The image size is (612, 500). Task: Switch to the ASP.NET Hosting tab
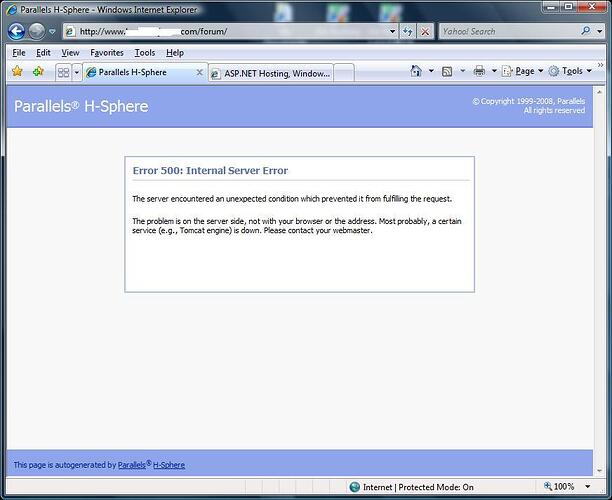click(271, 73)
